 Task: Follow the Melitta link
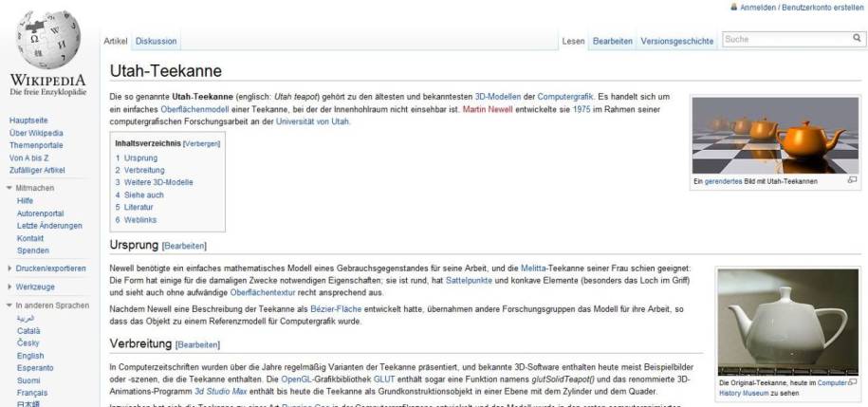pyautogui.click(x=533, y=268)
